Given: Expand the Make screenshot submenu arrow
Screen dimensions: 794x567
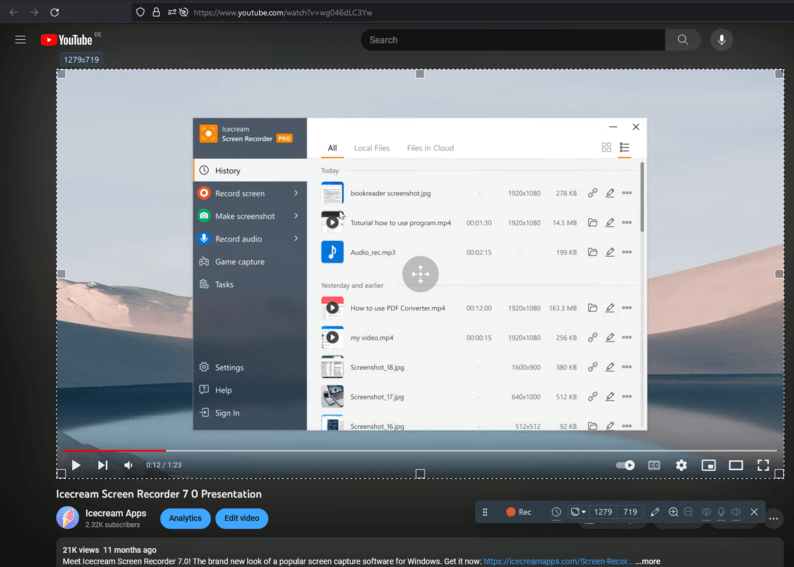Looking at the screenshot, I should pos(296,216).
